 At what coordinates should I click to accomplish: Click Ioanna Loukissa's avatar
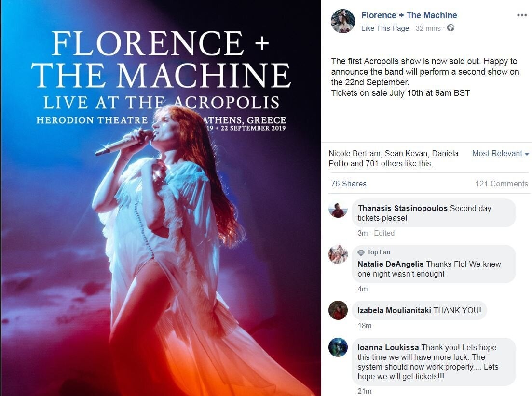tap(338, 347)
